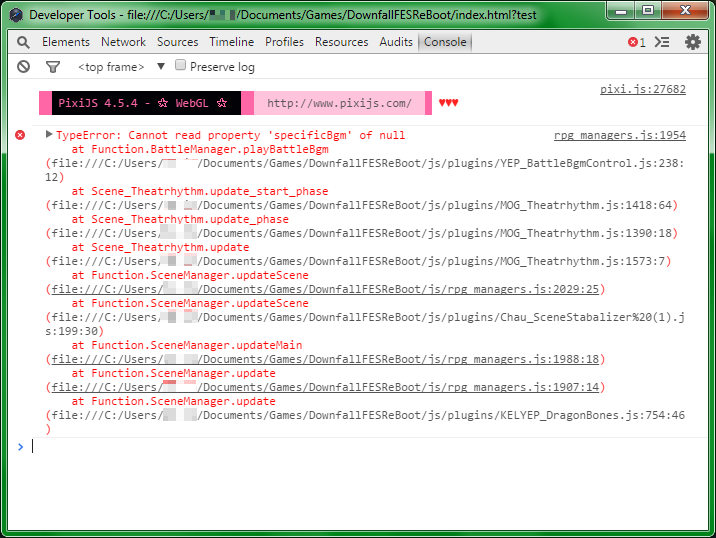This screenshot has height=538, width=716.
Task: Select the Profiles tab
Action: (x=284, y=42)
